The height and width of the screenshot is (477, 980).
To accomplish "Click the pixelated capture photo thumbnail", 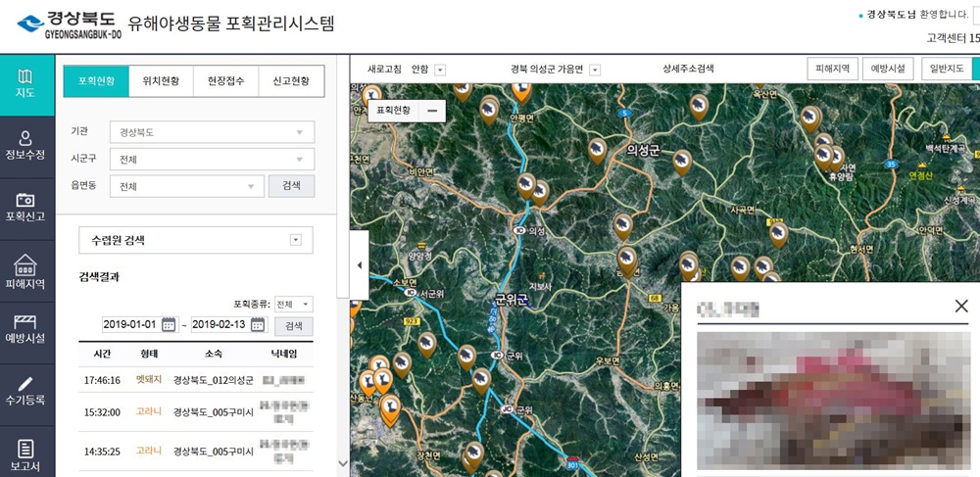I will tap(833, 401).
